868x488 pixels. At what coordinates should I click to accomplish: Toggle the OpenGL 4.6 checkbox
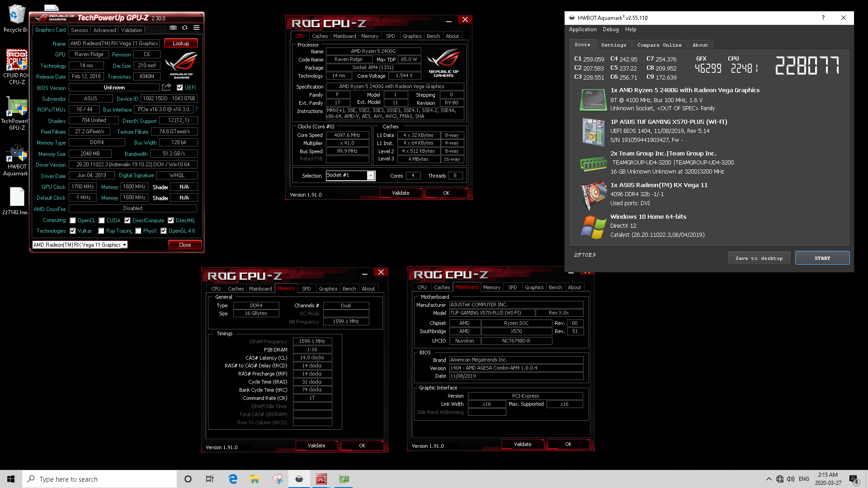pyautogui.click(x=164, y=231)
